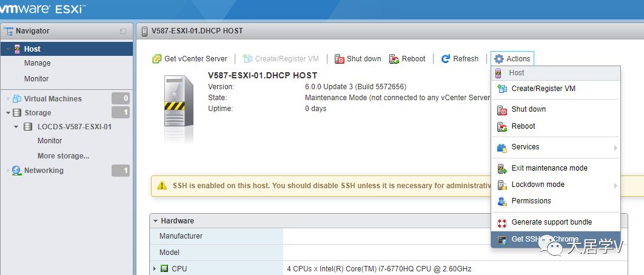Choose Reboot from Actions menu
644x275 pixels.
[555, 126]
